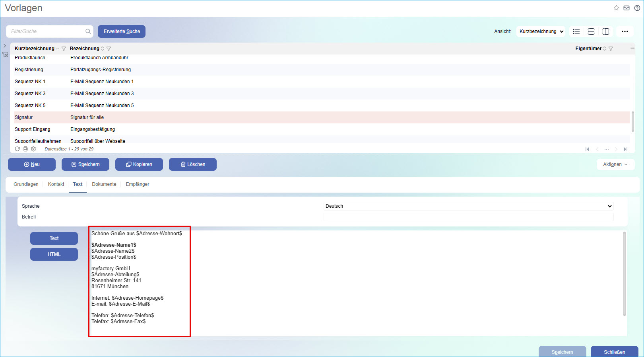
Task: Select the Sequenz NK 1 row
Action: tap(322, 82)
